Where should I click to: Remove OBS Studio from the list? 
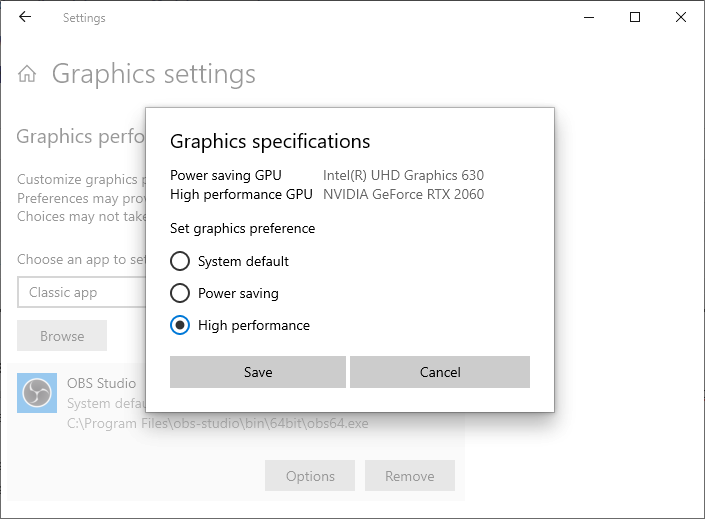pos(410,476)
